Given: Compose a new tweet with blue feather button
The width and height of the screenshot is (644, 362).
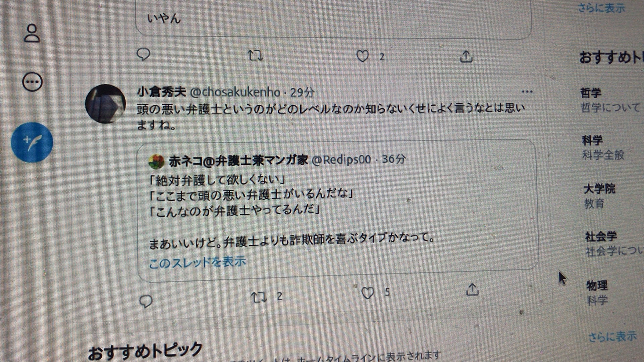Looking at the screenshot, I should pos(32,142).
